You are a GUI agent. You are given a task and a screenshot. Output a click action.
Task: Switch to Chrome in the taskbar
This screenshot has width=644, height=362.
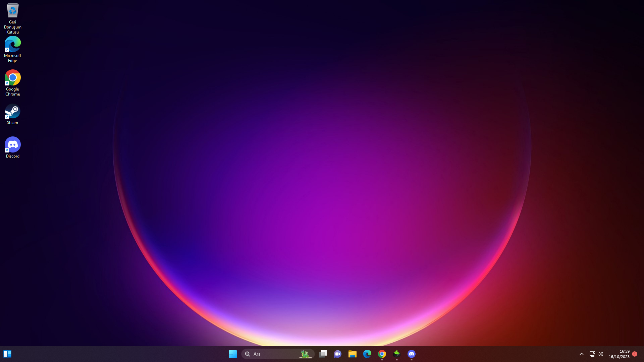(x=382, y=354)
